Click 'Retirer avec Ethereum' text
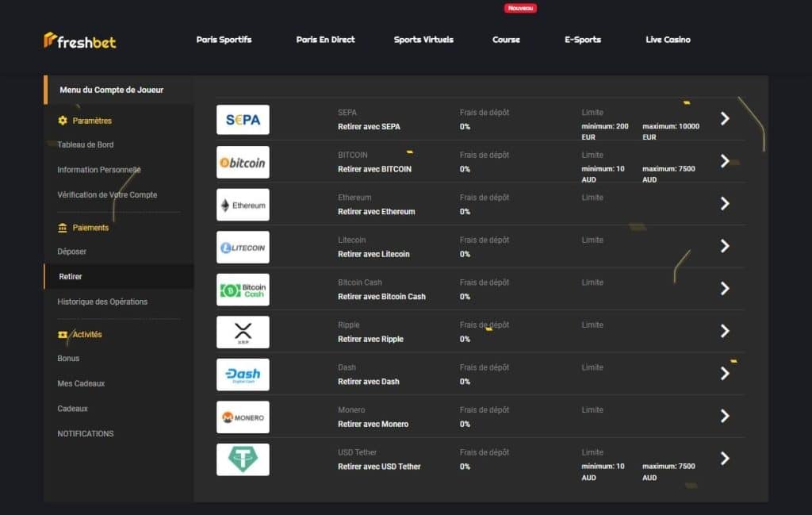This screenshot has width=812, height=515. (x=377, y=211)
